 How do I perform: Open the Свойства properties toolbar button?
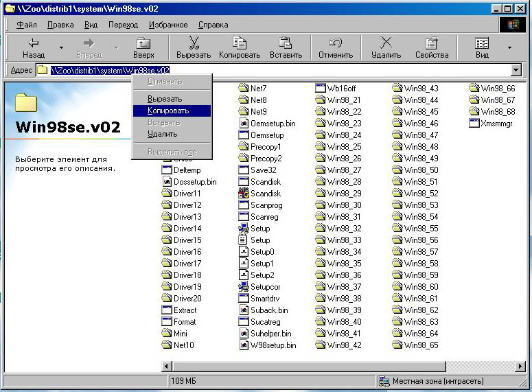coord(432,47)
